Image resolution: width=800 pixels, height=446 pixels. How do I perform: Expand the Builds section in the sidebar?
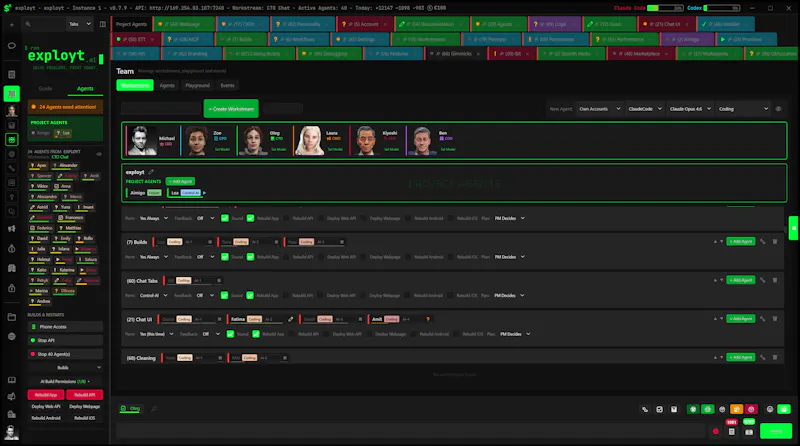pos(65,367)
